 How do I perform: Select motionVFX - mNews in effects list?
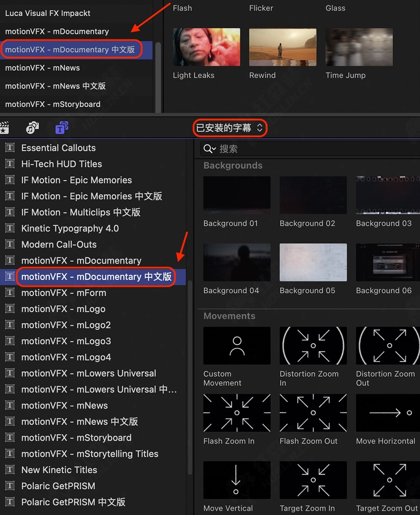tap(42, 68)
